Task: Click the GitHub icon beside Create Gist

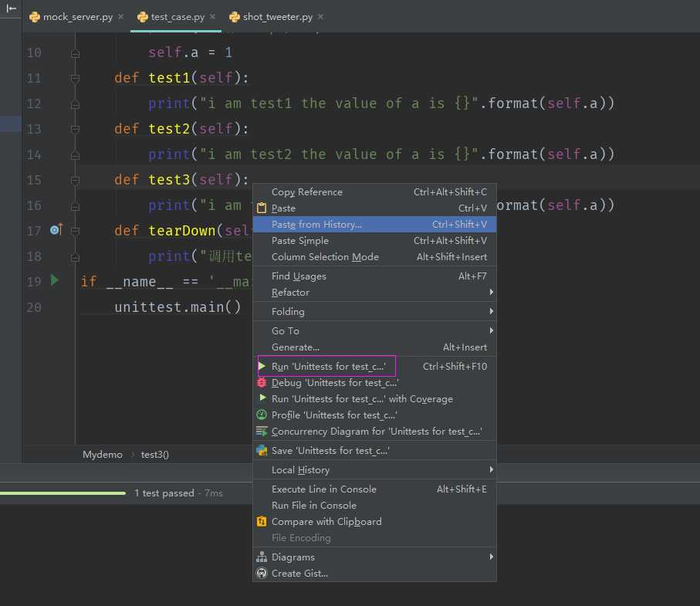Action: tap(262, 573)
